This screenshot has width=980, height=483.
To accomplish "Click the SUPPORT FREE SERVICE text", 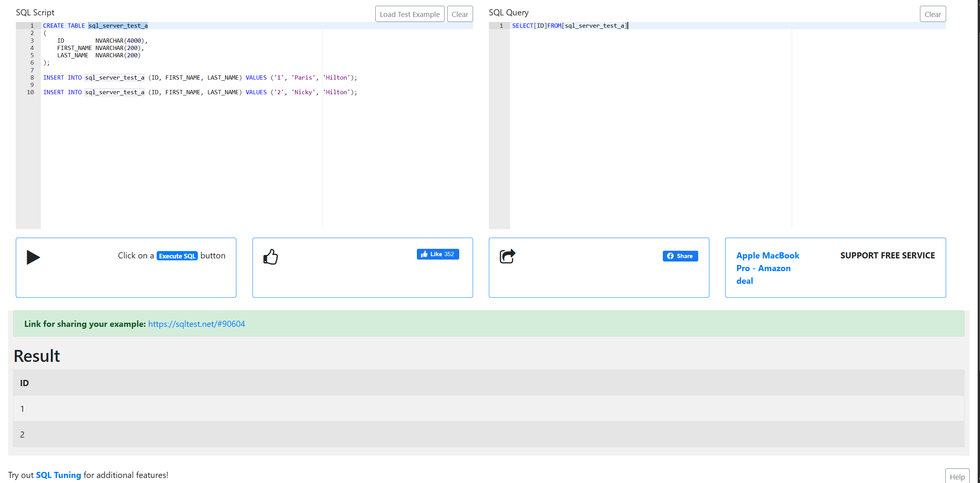I will click(887, 256).
